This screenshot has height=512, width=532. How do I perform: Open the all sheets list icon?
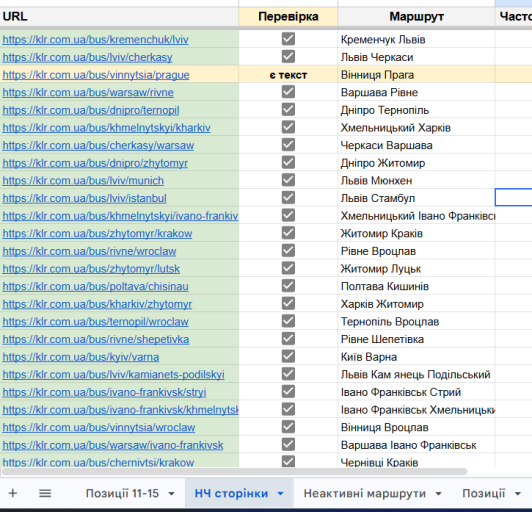coord(45,493)
